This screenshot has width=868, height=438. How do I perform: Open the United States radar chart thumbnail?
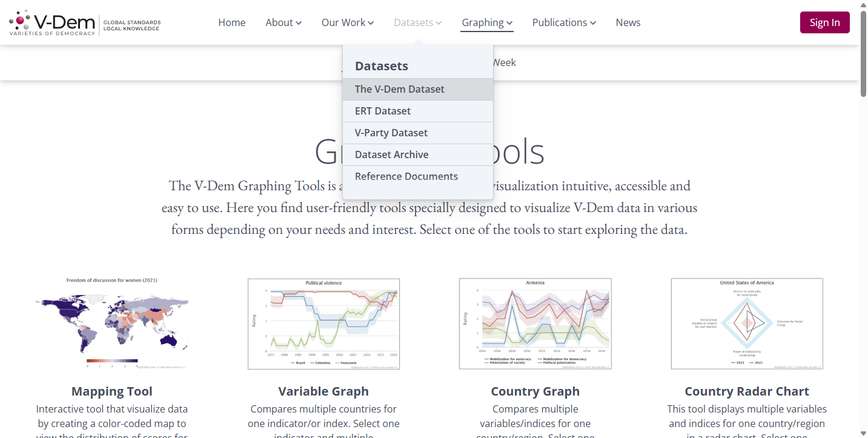click(747, 324)
